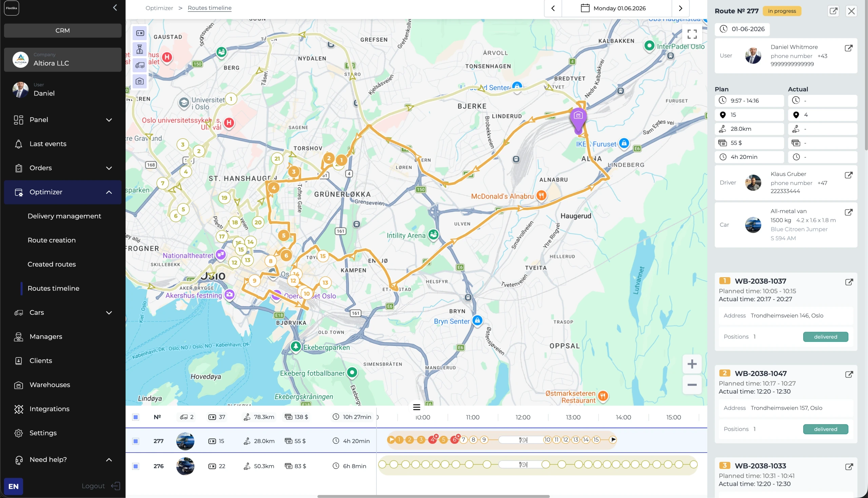The image size is (868, 498).
Task: Close the Route № 277 panel
Action: pos(852,11)
